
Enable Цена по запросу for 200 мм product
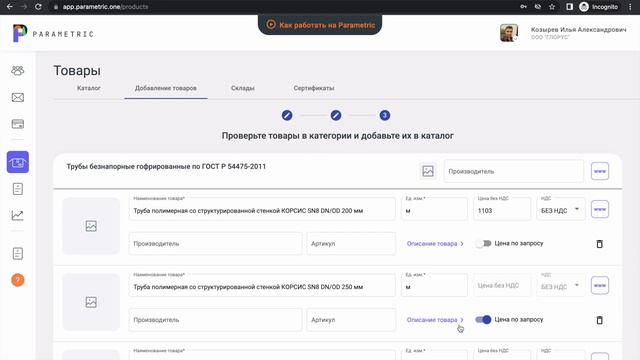click(x=483, y=244)
